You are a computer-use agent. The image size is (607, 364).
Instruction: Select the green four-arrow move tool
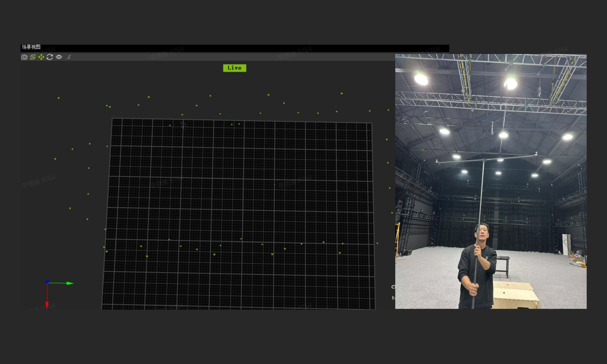click(41, 57)
